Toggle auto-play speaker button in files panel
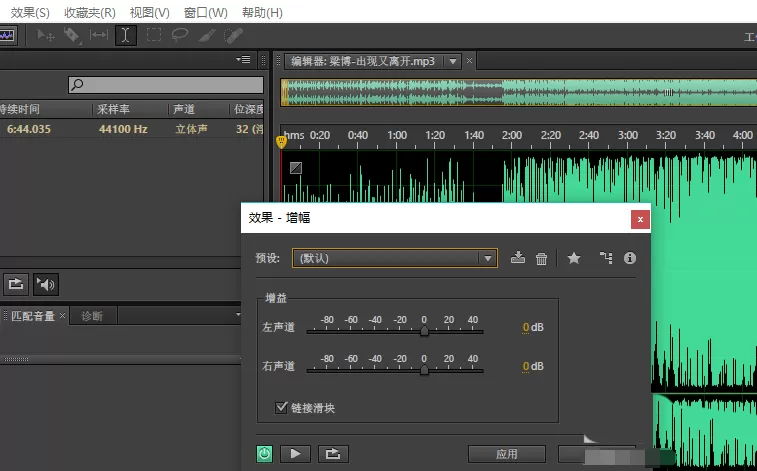This screenshot has height=471, width=757. pyautogui.click(x=45, y=284)
